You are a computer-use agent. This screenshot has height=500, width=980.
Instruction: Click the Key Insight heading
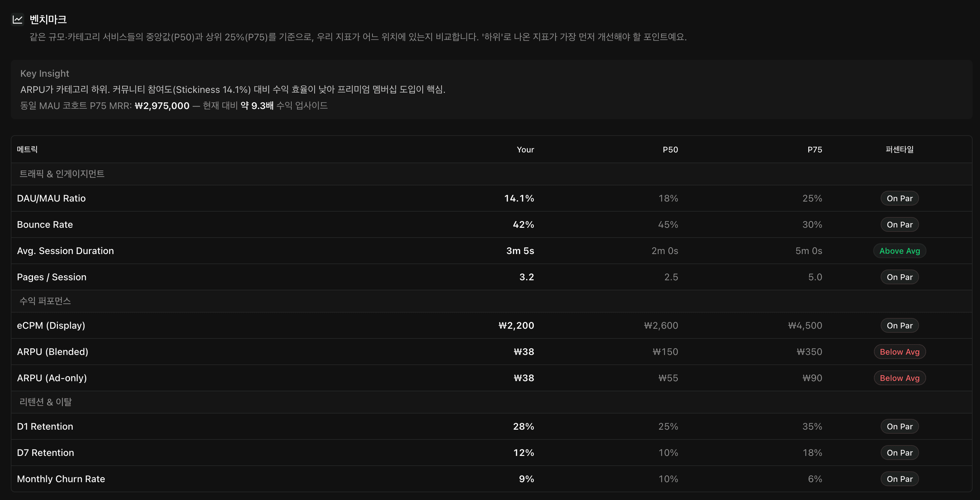tap(44, 73)
